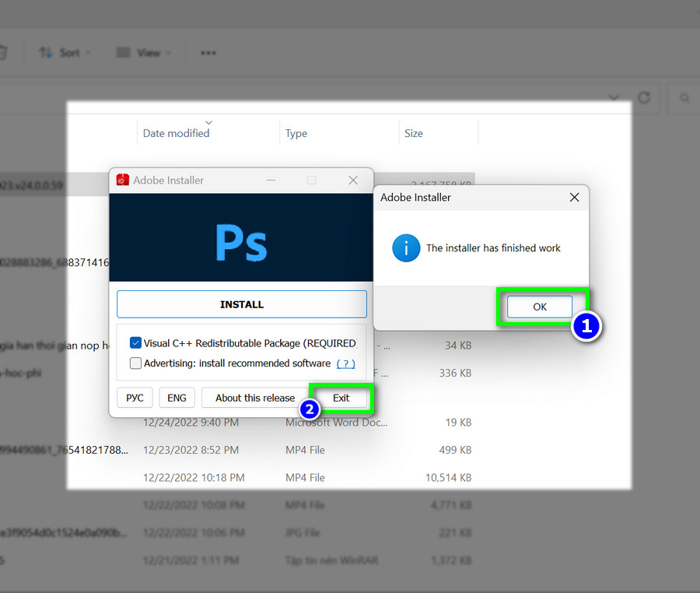
Task: Click the Adobe Installer title bar icon
Action: click(x=122, y=180)
